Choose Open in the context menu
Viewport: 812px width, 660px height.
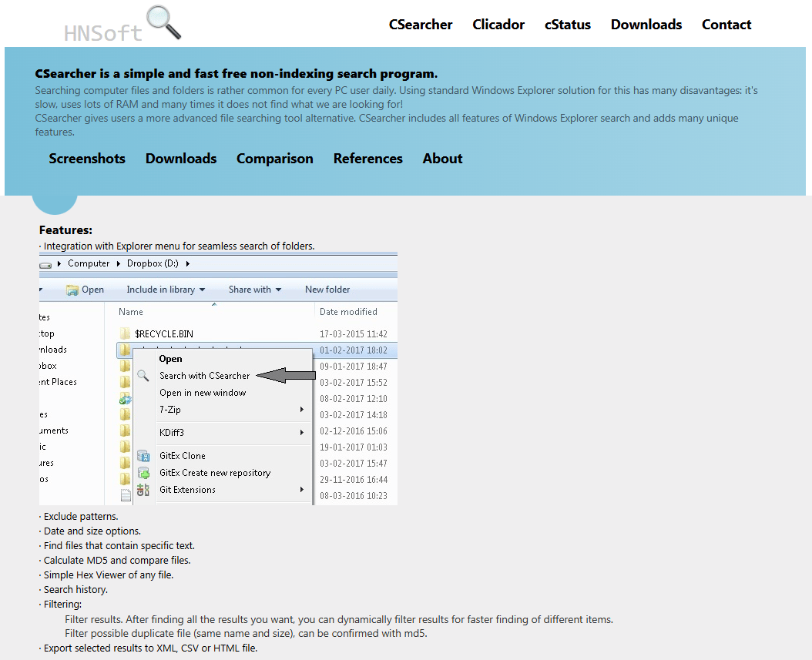[x=171, y=359]
